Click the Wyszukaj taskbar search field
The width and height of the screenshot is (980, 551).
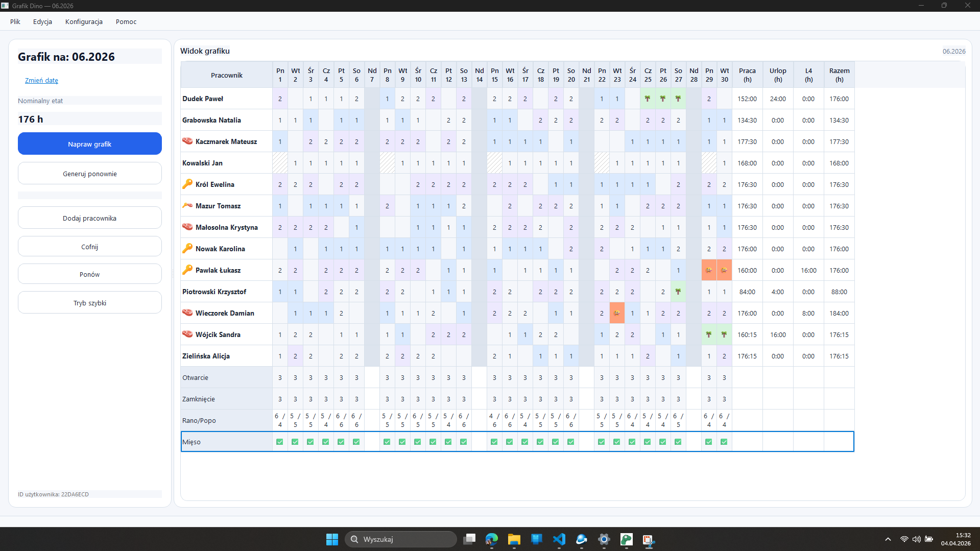401,539
